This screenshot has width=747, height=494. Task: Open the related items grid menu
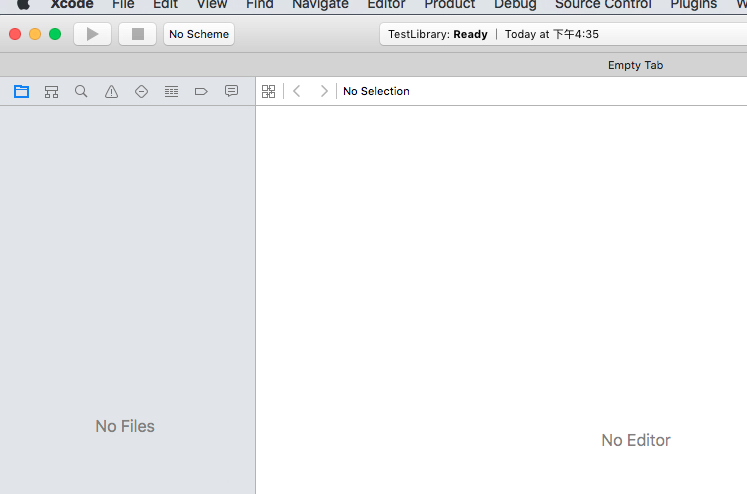pos(268,91)
